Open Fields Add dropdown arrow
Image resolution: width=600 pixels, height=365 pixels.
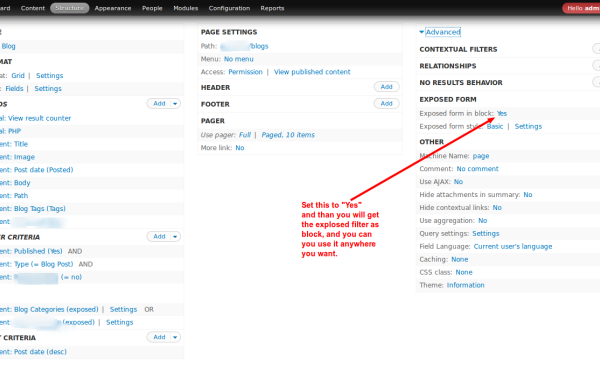(x=175, y=104)
